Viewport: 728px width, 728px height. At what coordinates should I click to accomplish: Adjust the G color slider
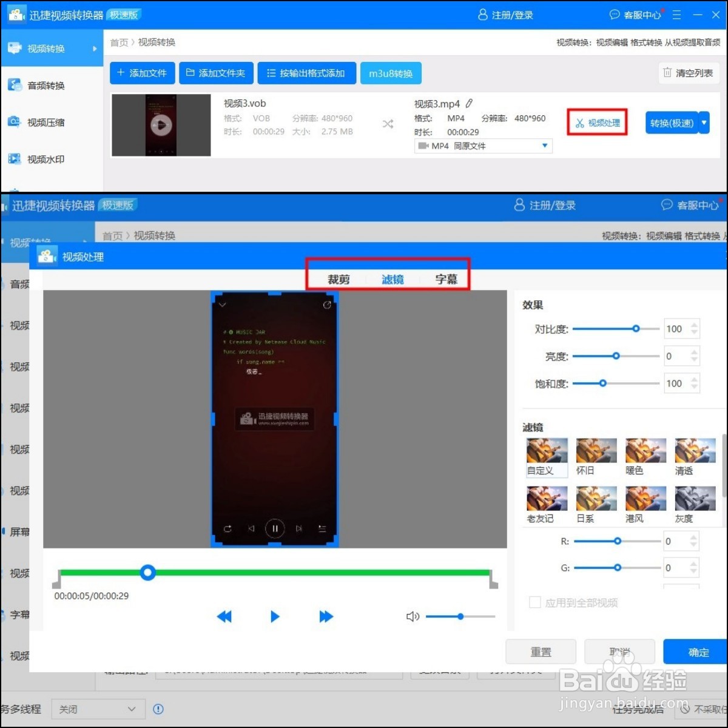[617, 568]
